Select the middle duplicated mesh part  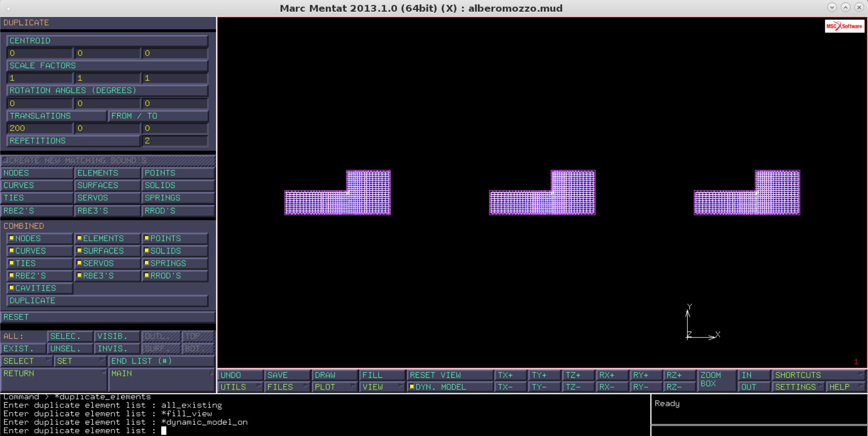pyautogui.click(x=542, y=192)
